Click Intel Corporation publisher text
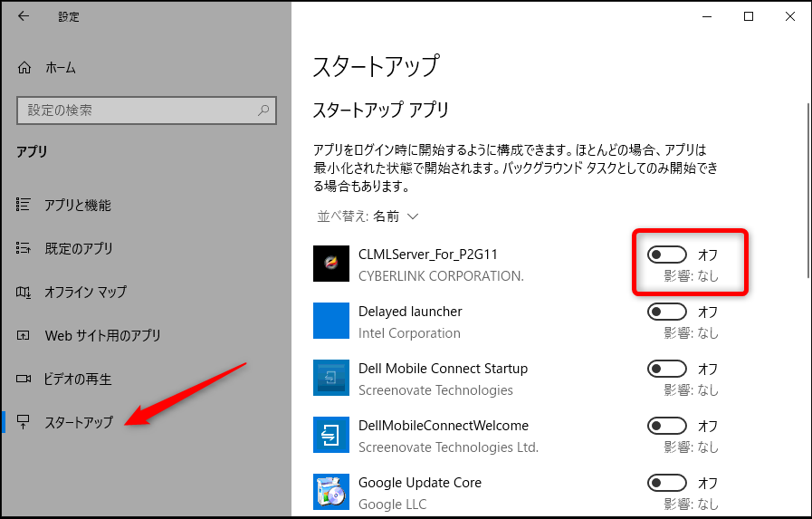This screenshot has width=812, height=519. pyautogui.click(x=409, y=333)
